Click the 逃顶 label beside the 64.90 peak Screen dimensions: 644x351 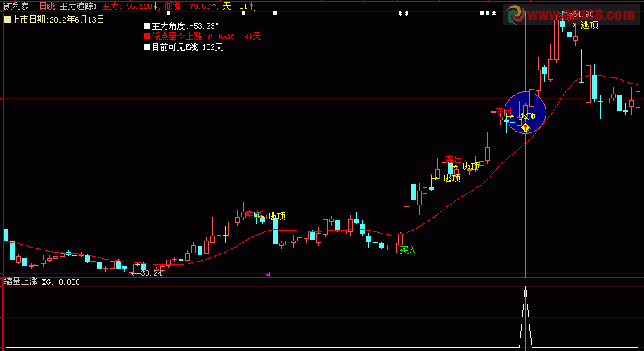click(x=589, y=25)
